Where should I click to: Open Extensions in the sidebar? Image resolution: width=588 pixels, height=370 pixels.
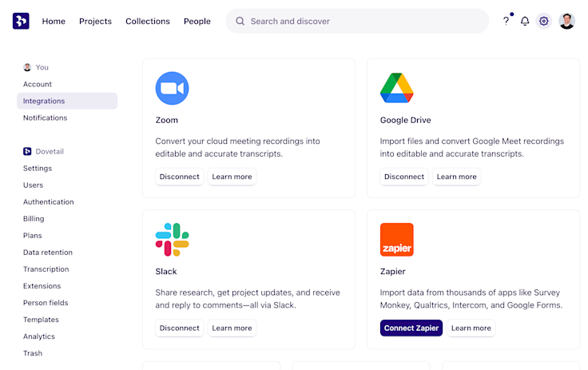(42, 286)
